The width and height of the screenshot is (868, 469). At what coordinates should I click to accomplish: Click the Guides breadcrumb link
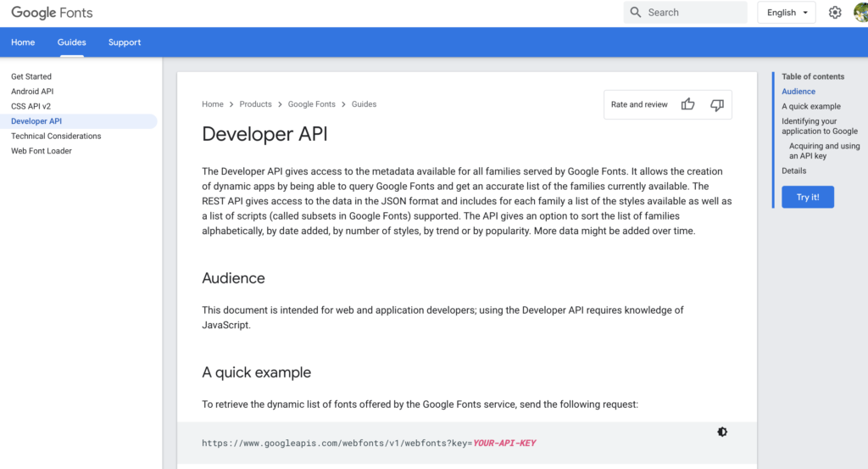pos(364,104)
